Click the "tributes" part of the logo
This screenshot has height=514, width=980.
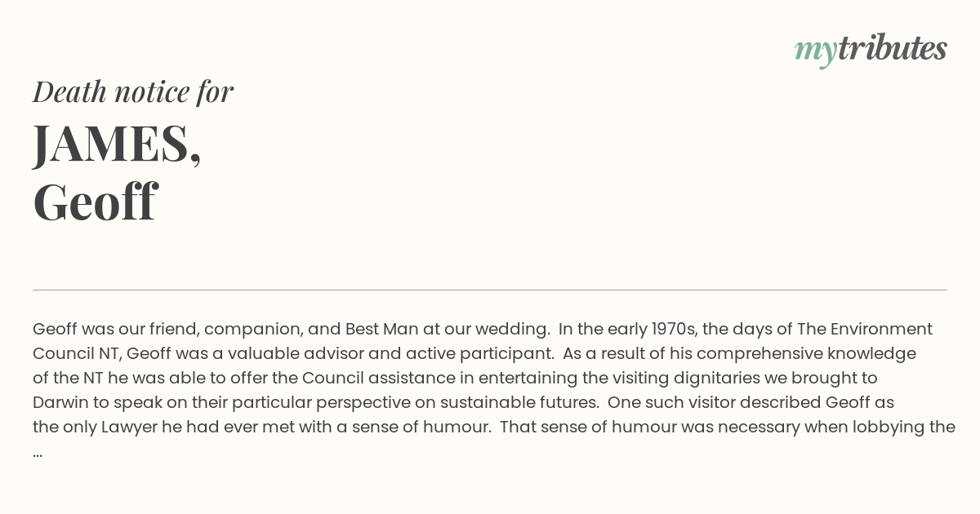pos(893,48)
